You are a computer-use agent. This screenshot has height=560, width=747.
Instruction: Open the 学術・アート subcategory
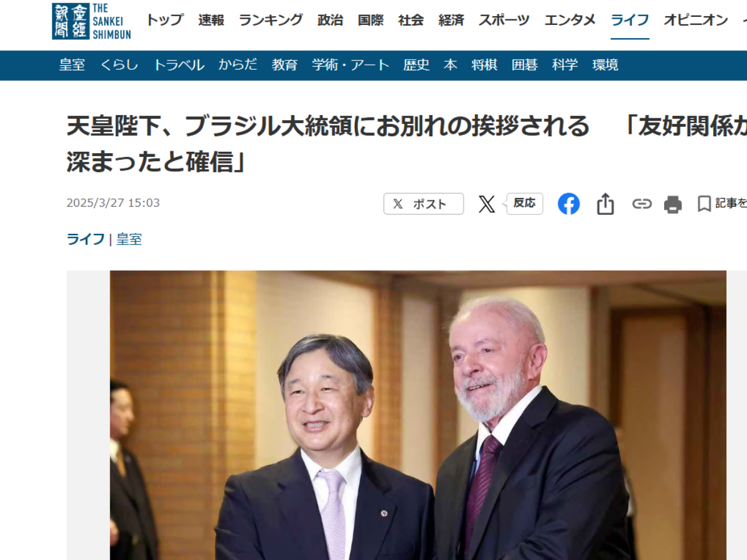(350, 65)
